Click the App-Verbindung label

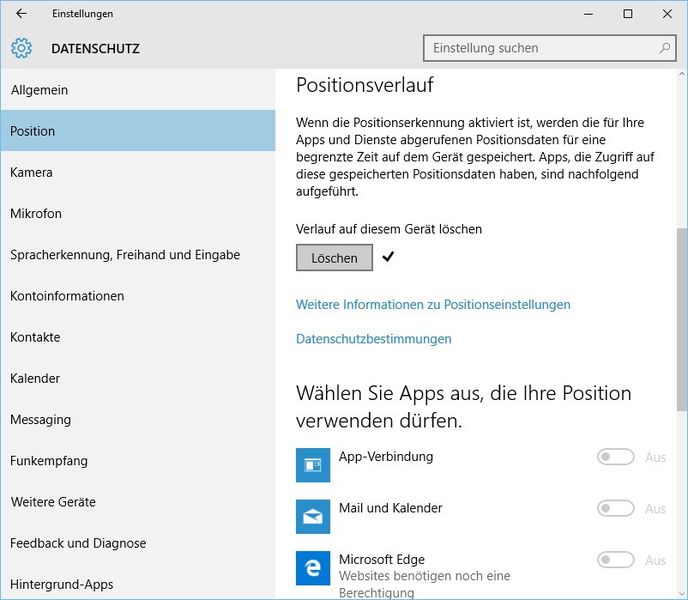pos(386,456)
